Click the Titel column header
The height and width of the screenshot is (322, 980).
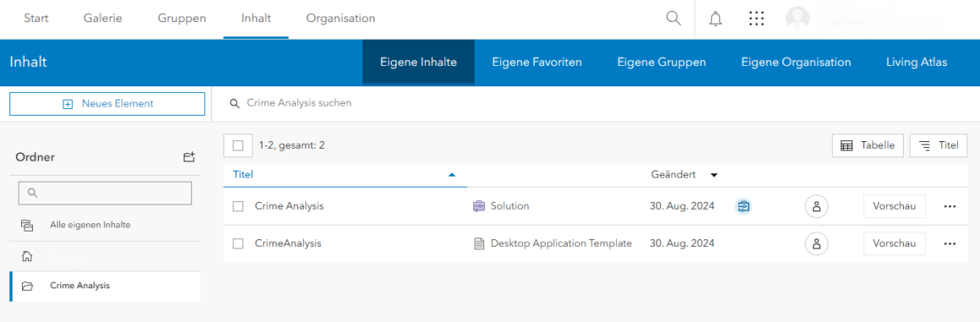(x=243, y=175)
